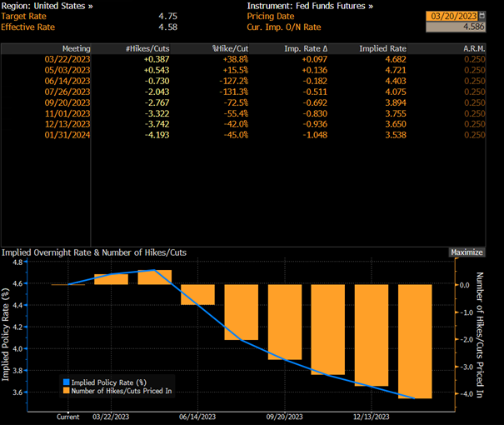Expand the Region: United States selector

47,6
